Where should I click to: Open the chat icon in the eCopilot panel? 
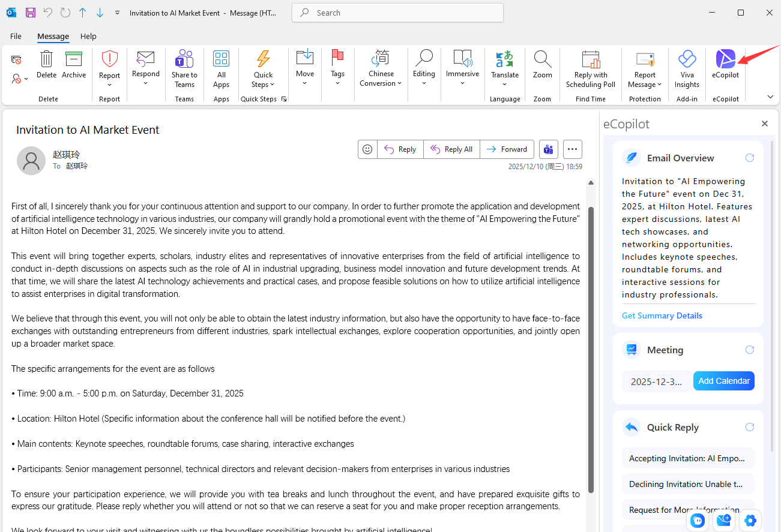(x=697, y=521)
